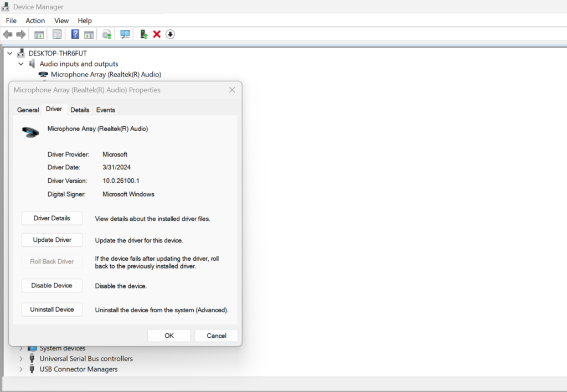The height and width of the screenshot is (392, 567).
Task: Click the Forward arrow in the toolbar
Action: pos(21,34)
